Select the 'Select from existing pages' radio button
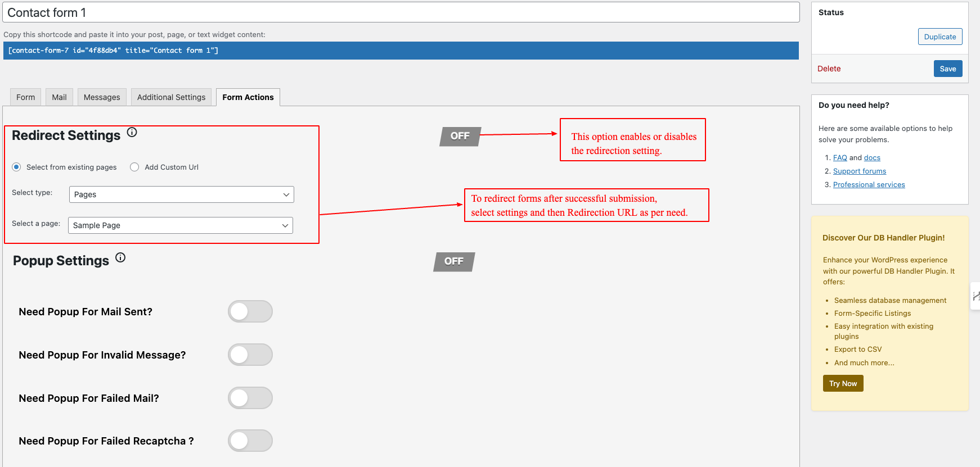This screenshot has height=467, width=980. click(16, 167)
